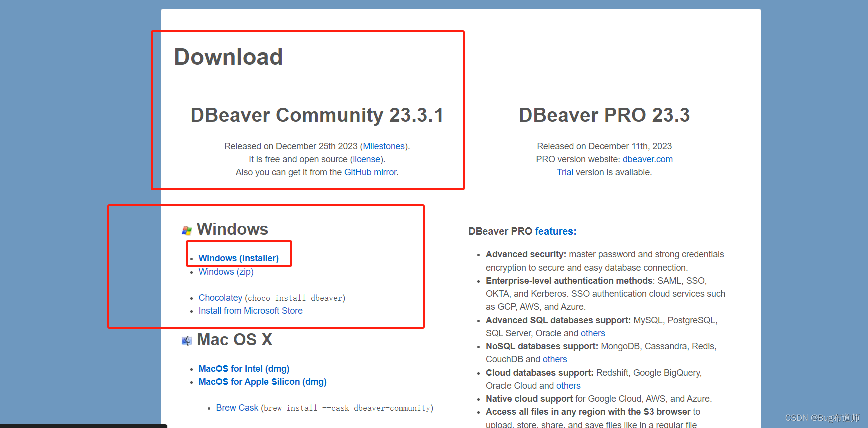Click the DBeaver PRO 23.3 heading
This screenshot has height=428, width=868.
point(604,115)
